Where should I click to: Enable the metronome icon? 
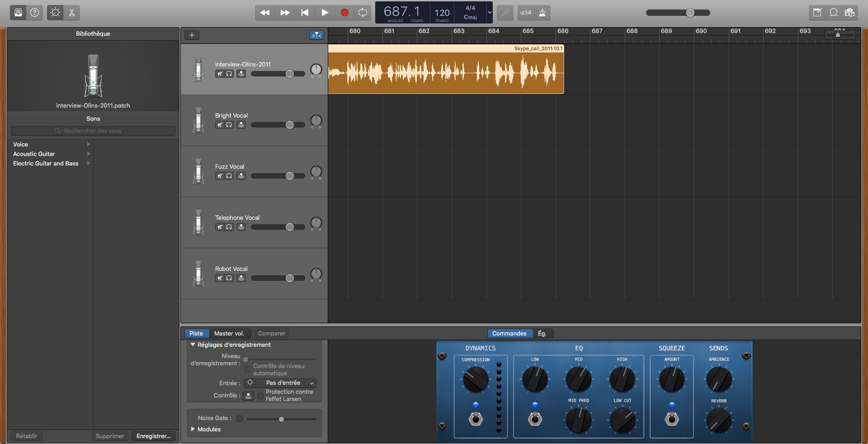pyautogui.click(x=542, y=13)
